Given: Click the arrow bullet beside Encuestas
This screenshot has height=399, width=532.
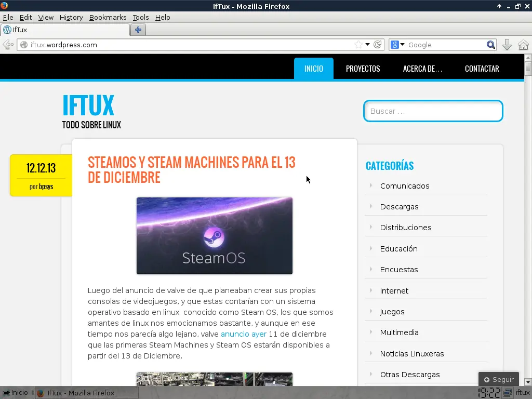Looking at the screenshot, I should click(371, 269).
